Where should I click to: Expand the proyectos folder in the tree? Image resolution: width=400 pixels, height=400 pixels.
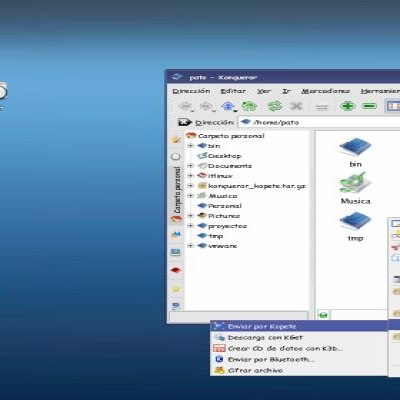[190, 226]
